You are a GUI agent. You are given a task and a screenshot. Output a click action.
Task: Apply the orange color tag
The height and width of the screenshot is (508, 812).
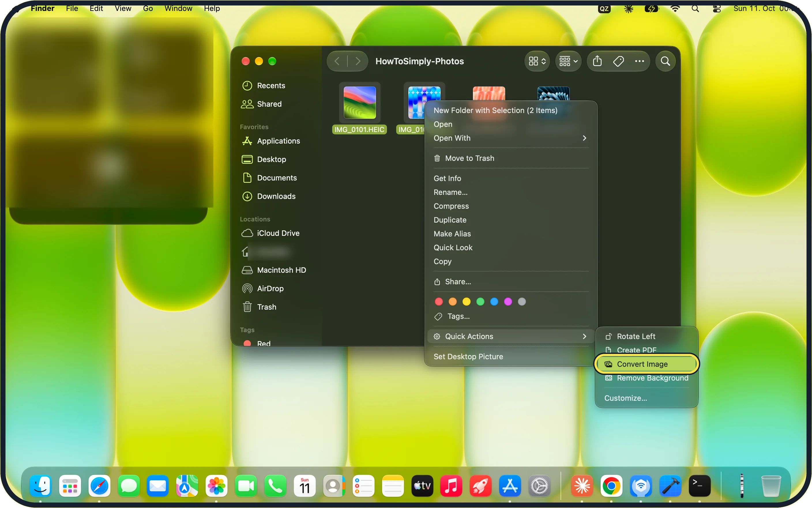452,302
